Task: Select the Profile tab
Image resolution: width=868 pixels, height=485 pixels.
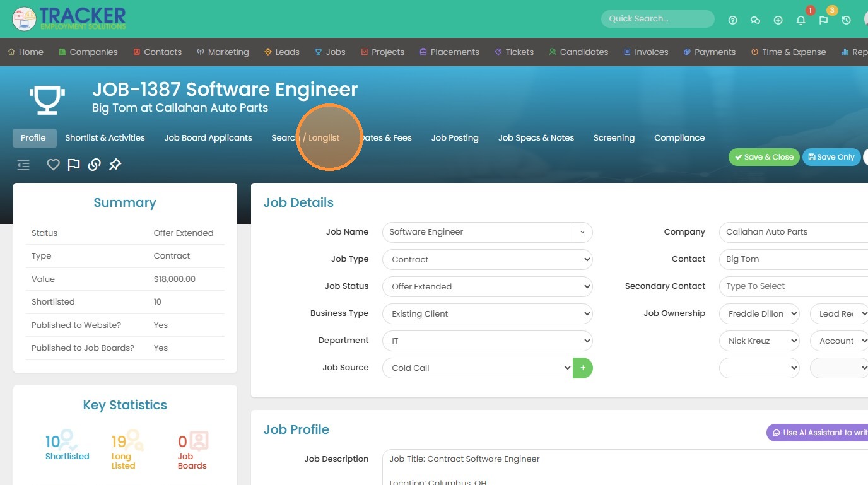Action: tap(33, 137)
